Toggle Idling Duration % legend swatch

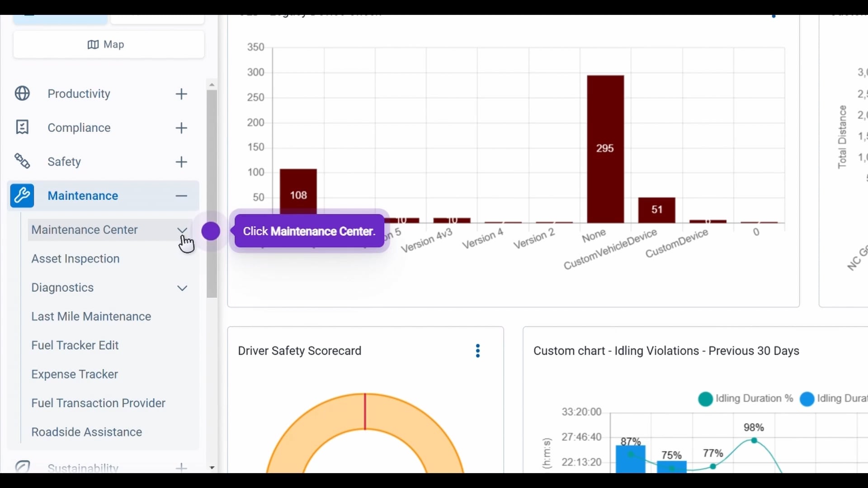point(705,399)
